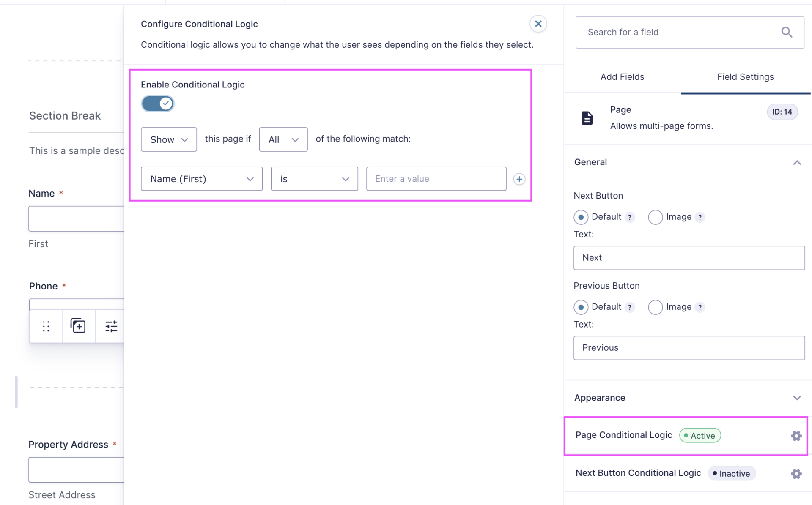Open the All match dropdown
This screenshot has width=812, height=505.
[283, 139]
